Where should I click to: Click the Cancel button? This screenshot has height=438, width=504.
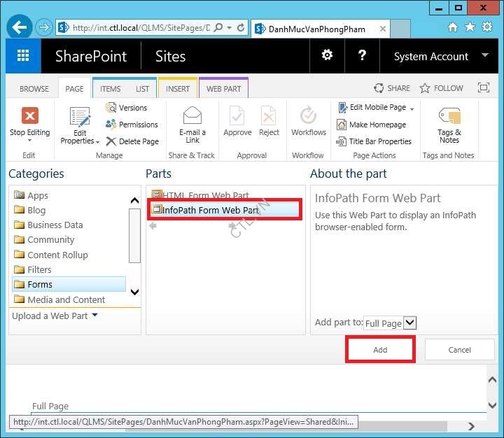(459, 349)
